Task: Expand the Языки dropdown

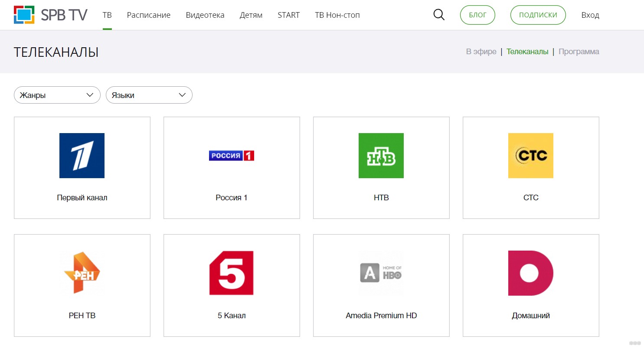Action: [149, 95]
